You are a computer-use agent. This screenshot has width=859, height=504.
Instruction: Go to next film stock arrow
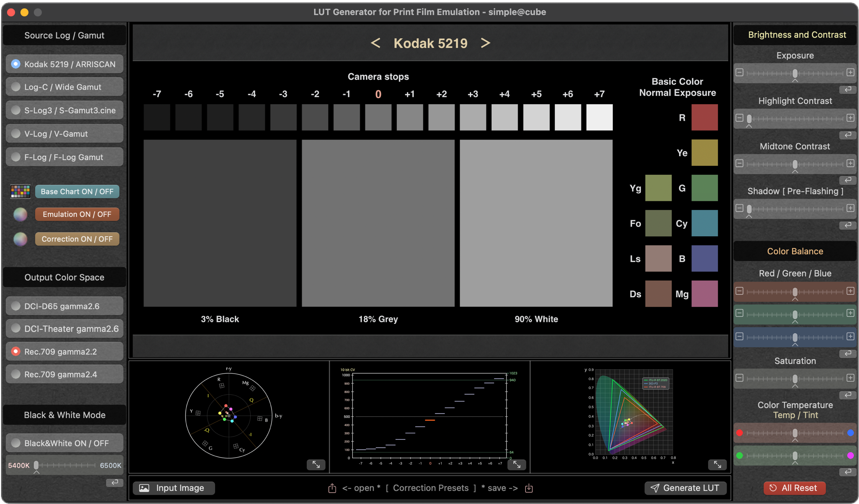[x=486, y=43]
